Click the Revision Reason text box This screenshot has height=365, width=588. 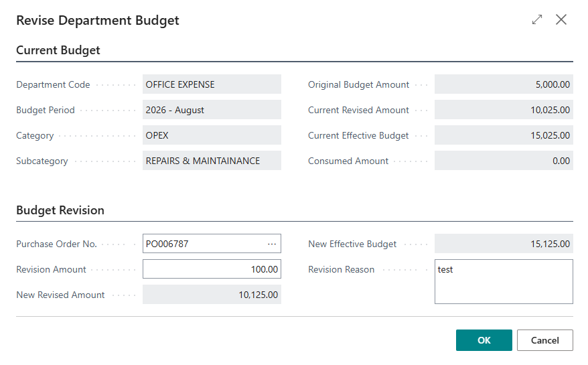click(x=504, y=282)
